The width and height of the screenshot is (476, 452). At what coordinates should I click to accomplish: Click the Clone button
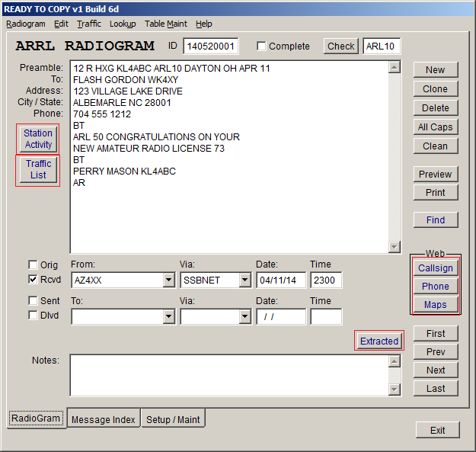[x=436, y=89]
